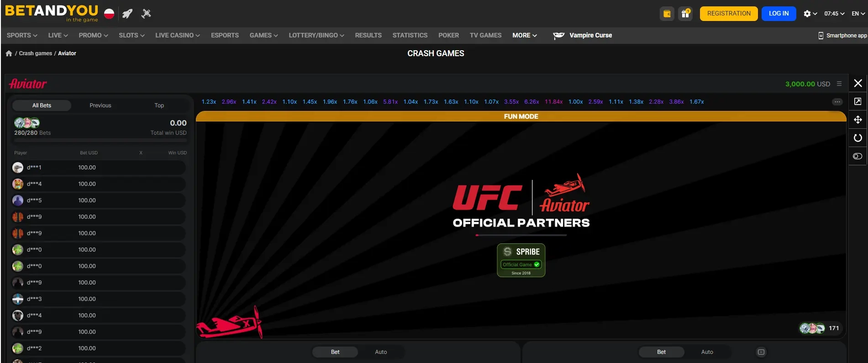
Task: Click the 1.23x multiplier in history
Action: (209, 102)
